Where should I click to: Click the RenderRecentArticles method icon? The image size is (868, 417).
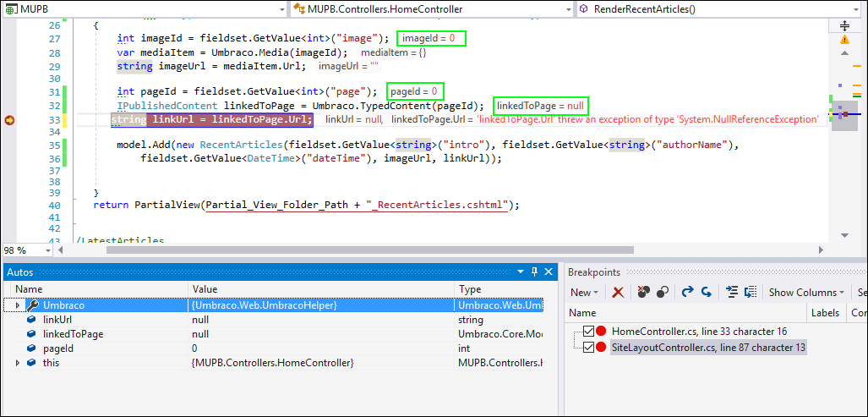[584, 8]
